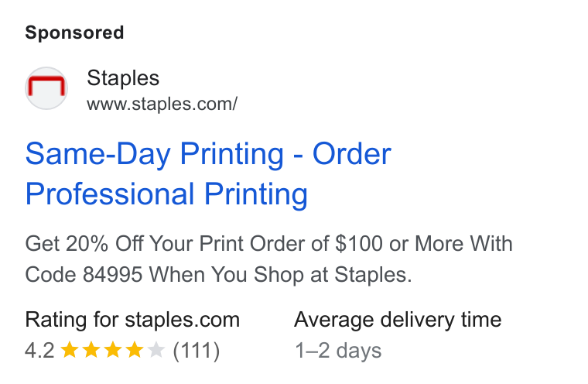Click the Sponsored label
The image size is (588, 384).
74,33
